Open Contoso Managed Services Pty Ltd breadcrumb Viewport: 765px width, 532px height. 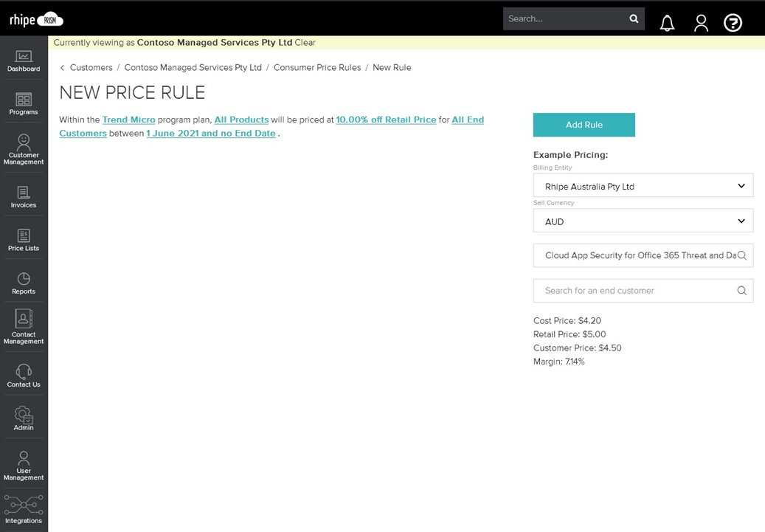(193, 67)
